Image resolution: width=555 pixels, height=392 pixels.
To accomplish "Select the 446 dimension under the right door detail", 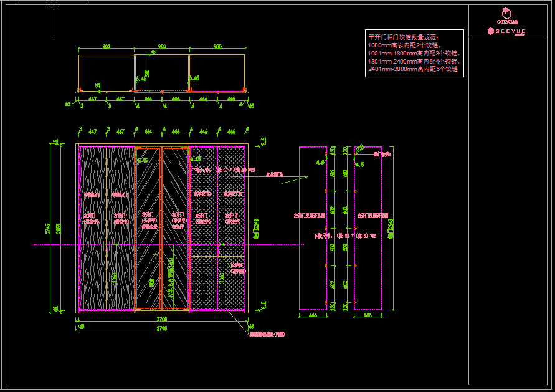I will click(x=368, y=316).
